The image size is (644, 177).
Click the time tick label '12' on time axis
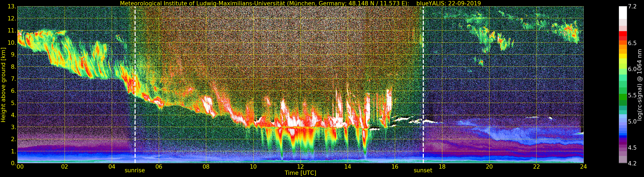coord(300,166)
